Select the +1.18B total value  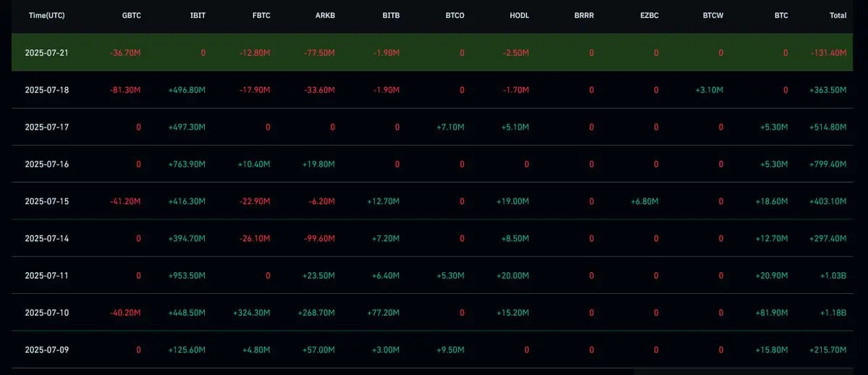(833, 313)
